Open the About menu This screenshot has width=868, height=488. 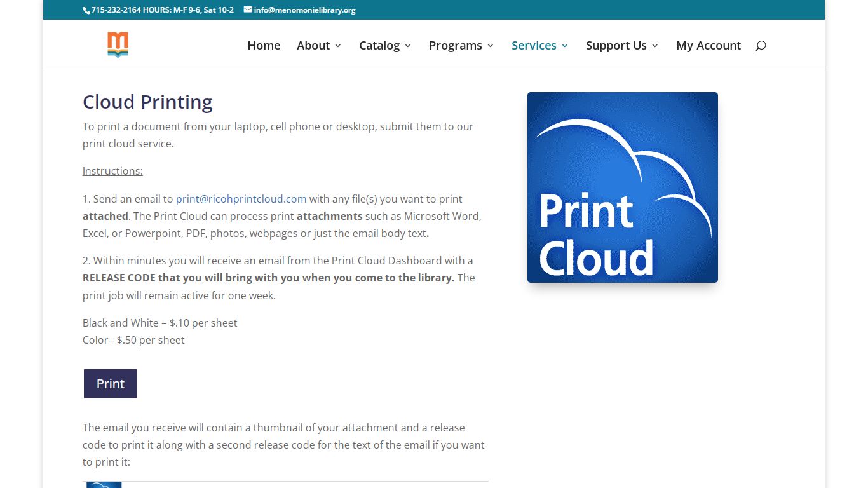313,46
